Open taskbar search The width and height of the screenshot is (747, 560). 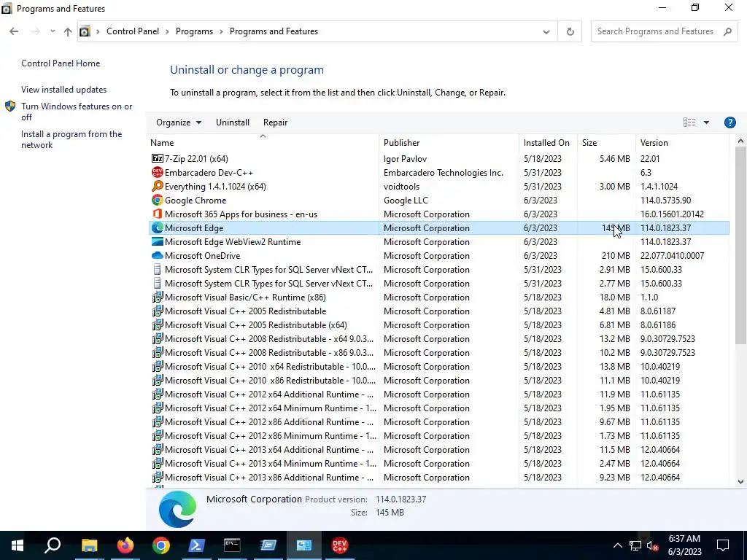(x=53, y=545)
